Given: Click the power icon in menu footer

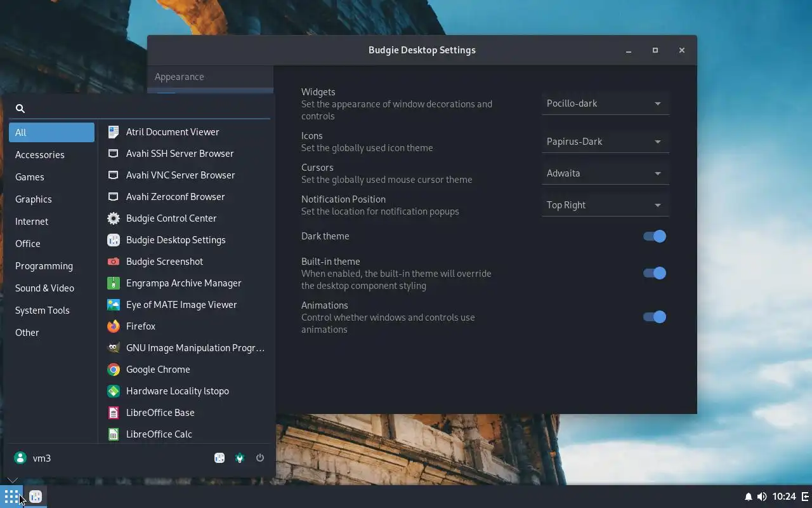Looking at the screenshot, I should (260, 458).
